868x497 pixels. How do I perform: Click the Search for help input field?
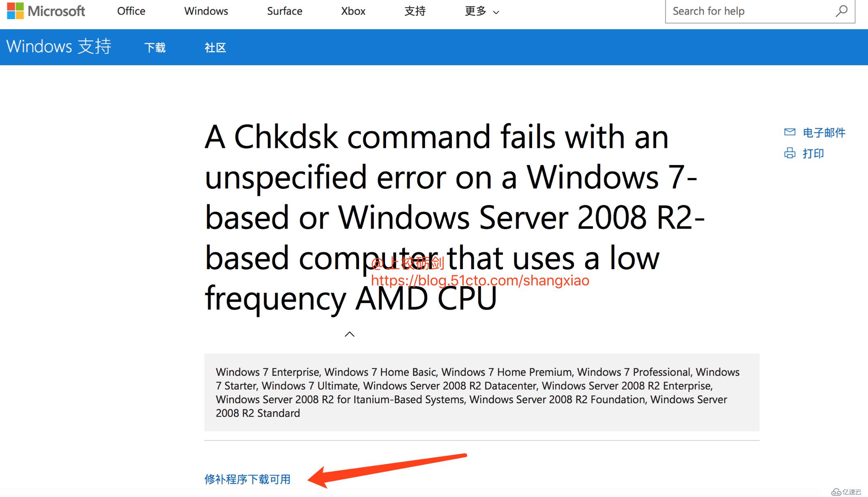[x=751, y=11]
